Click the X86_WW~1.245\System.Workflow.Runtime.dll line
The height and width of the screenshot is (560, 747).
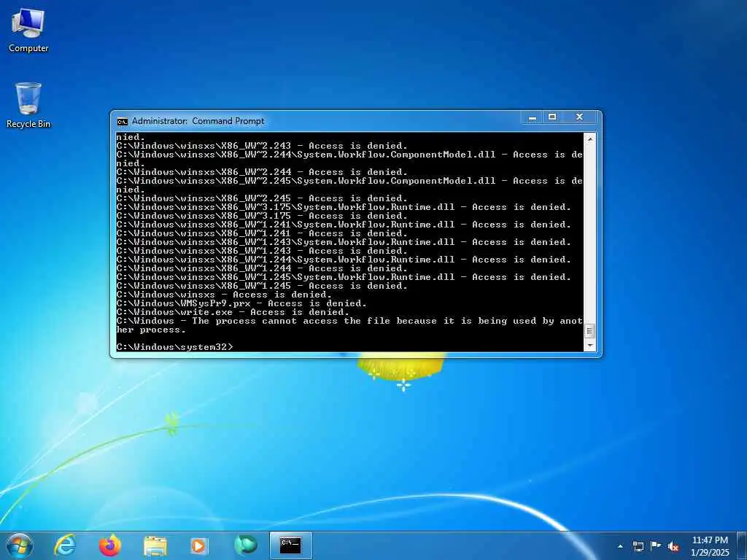pos(344,277)
